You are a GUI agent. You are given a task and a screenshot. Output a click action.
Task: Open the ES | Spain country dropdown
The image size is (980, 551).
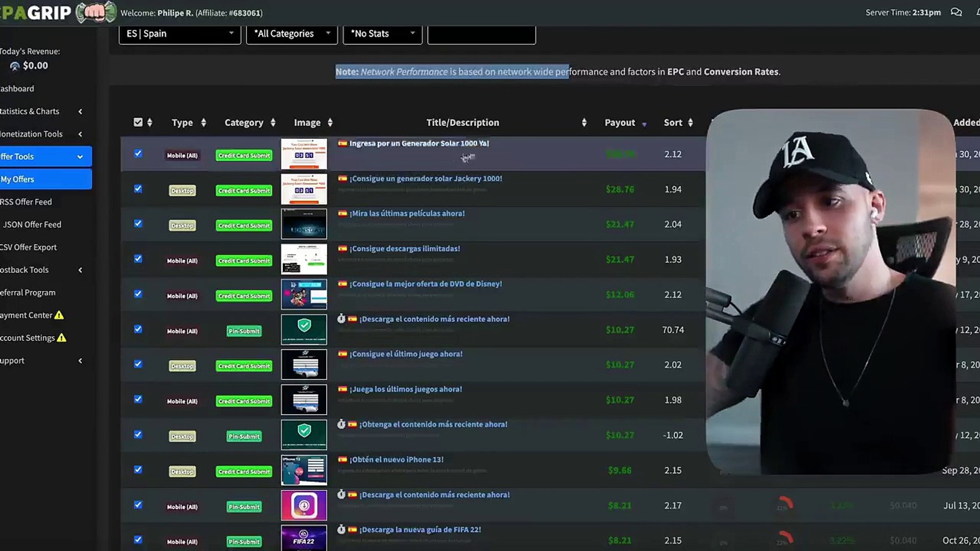(180, 34)
